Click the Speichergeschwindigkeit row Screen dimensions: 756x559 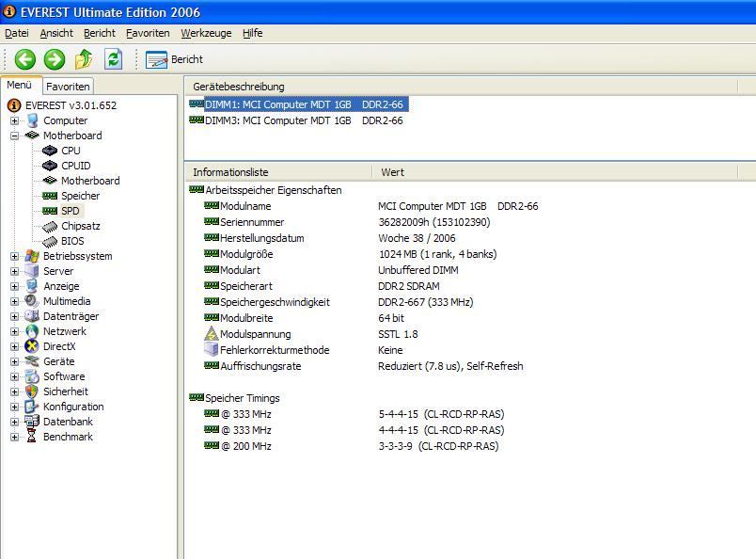[339, 302]
